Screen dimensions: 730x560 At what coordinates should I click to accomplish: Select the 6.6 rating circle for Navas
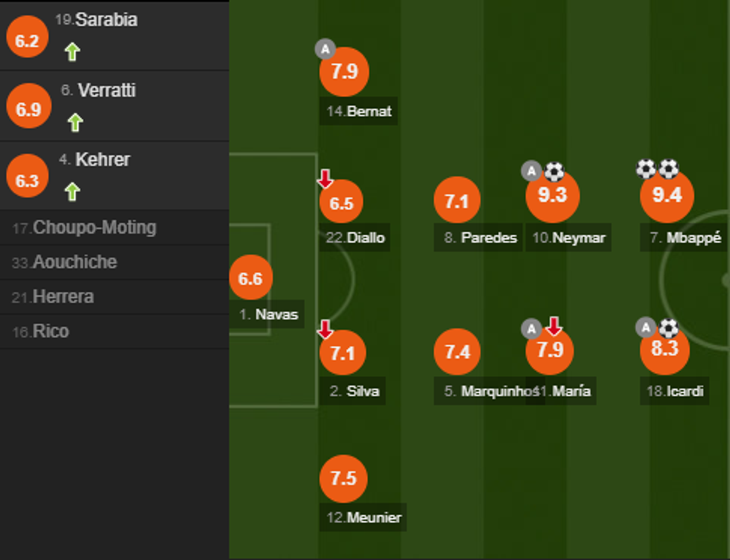[x=250, y=279]
